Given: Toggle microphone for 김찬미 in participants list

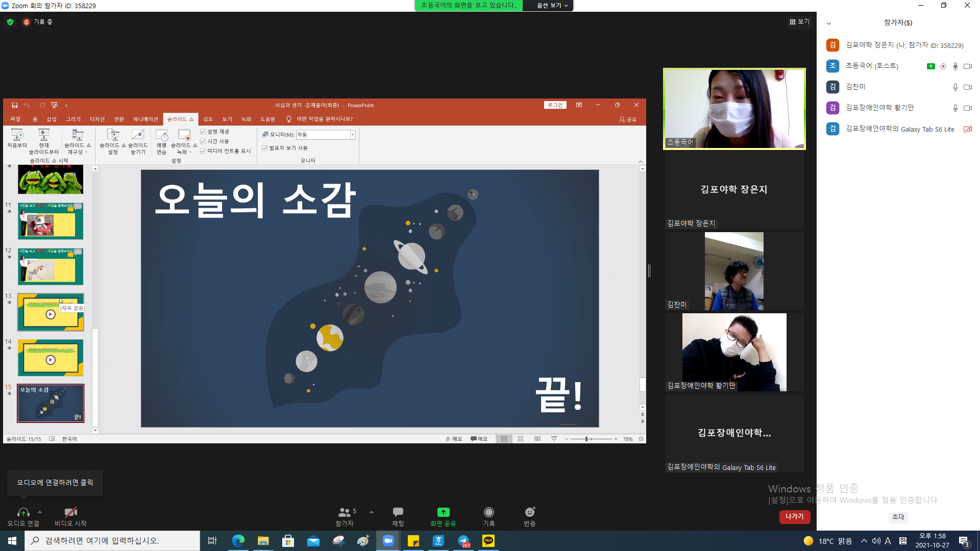Looking at the screenshot, I should coord(955,87).
